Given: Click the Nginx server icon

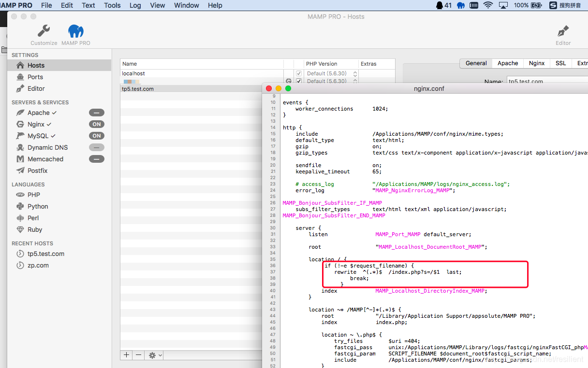Looking at the screenshot, I should [x=20, y=124].
